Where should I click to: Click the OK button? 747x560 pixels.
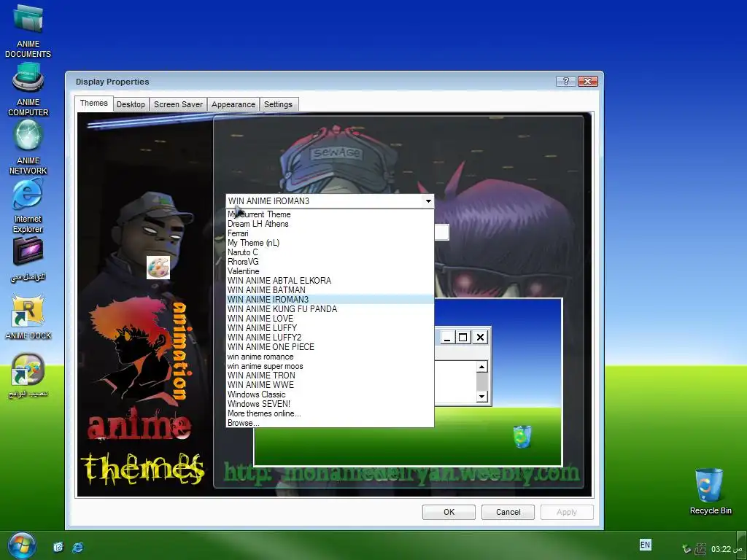coord(449,512)
